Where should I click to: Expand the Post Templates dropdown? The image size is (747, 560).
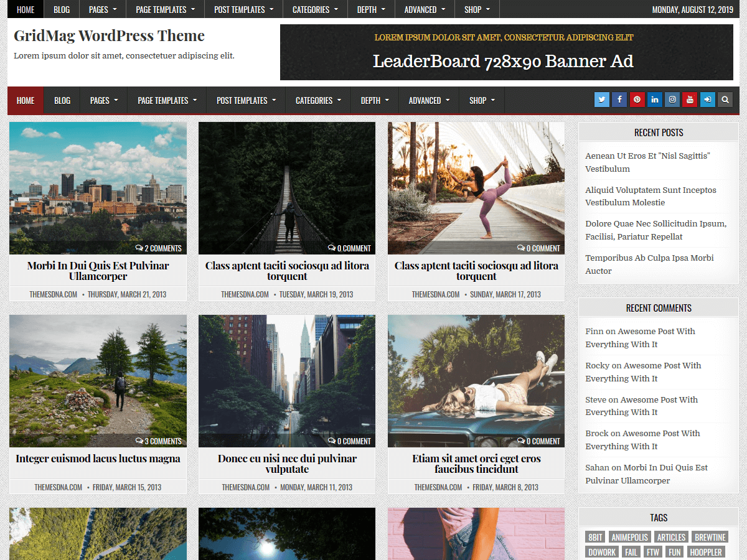245,100
